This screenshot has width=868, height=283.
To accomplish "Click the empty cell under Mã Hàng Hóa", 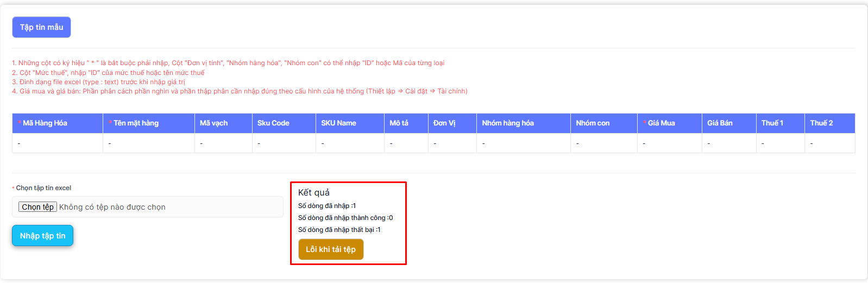I will click(x=57, y=143).
